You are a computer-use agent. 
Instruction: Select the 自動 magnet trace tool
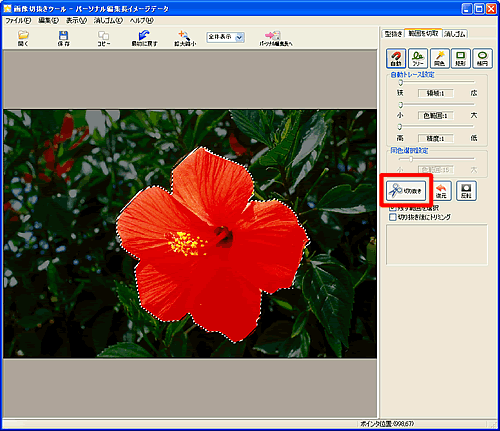[396, 58]
